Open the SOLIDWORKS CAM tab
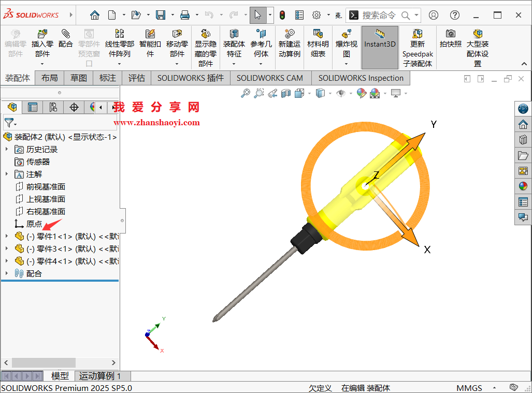 coord(270,78)
